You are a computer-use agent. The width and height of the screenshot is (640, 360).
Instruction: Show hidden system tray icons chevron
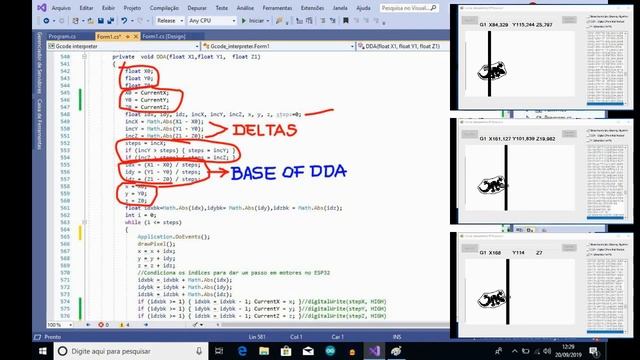515,351
